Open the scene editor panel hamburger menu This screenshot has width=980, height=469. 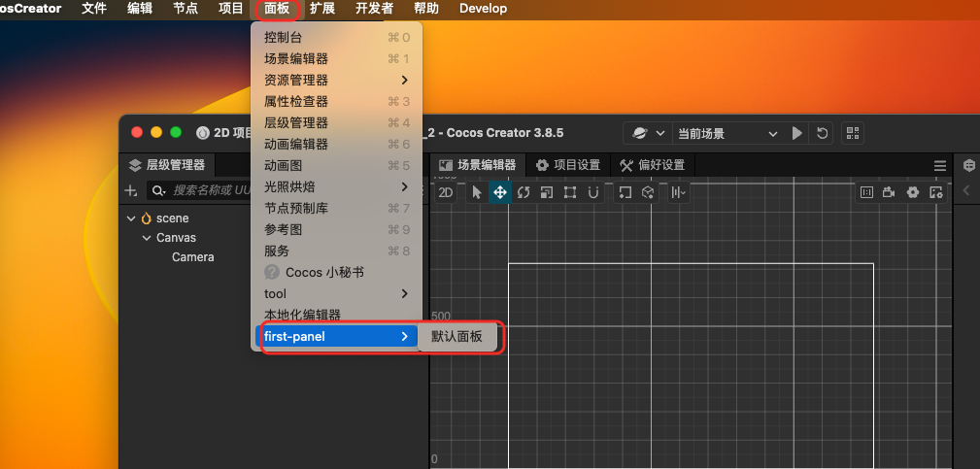(x=940, y=165)
